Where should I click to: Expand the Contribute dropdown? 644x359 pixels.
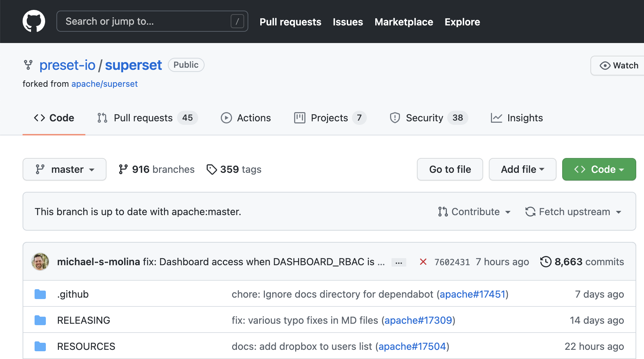point(474,212)
